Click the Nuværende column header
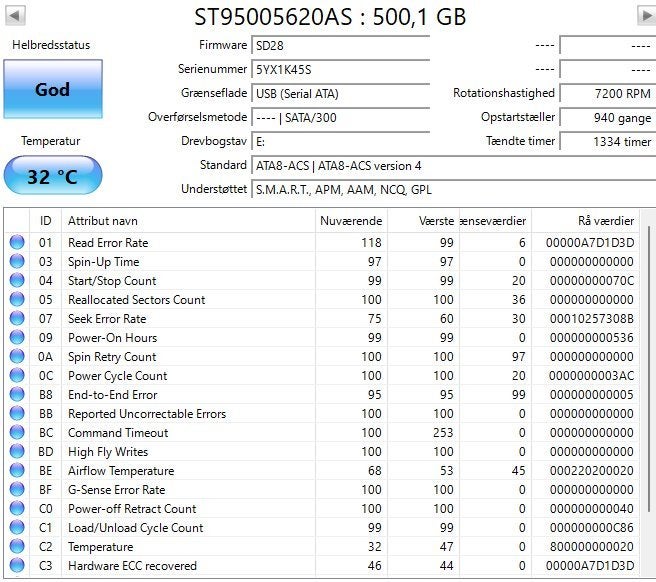 point(351,221)
